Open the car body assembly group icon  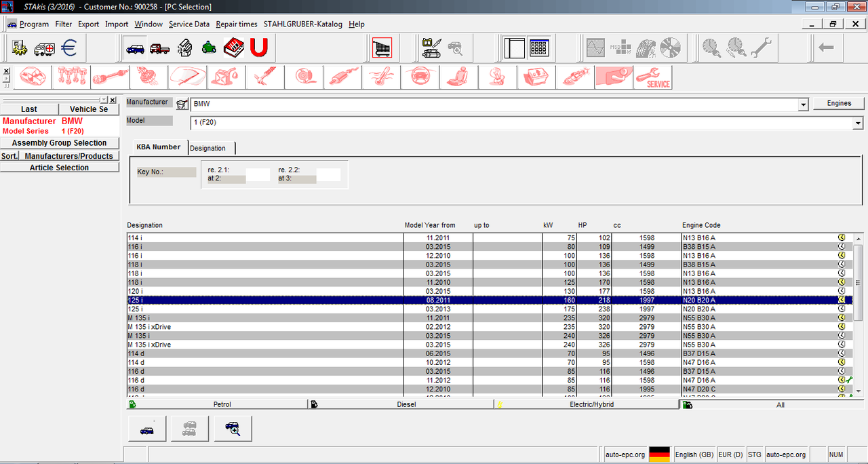click(x=33, y=77)
